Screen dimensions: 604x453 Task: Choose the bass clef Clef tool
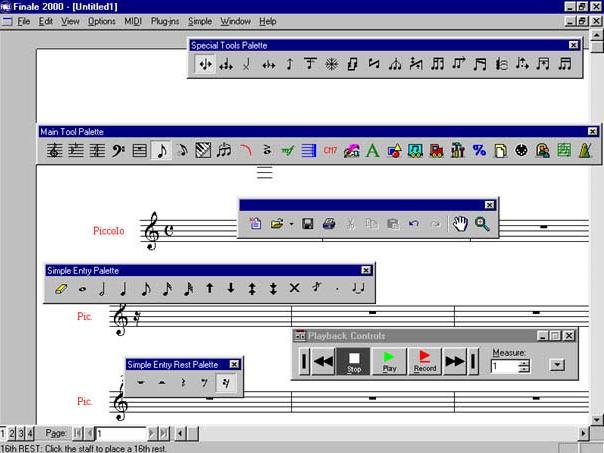pyautogui.click(x=118, y=150)
